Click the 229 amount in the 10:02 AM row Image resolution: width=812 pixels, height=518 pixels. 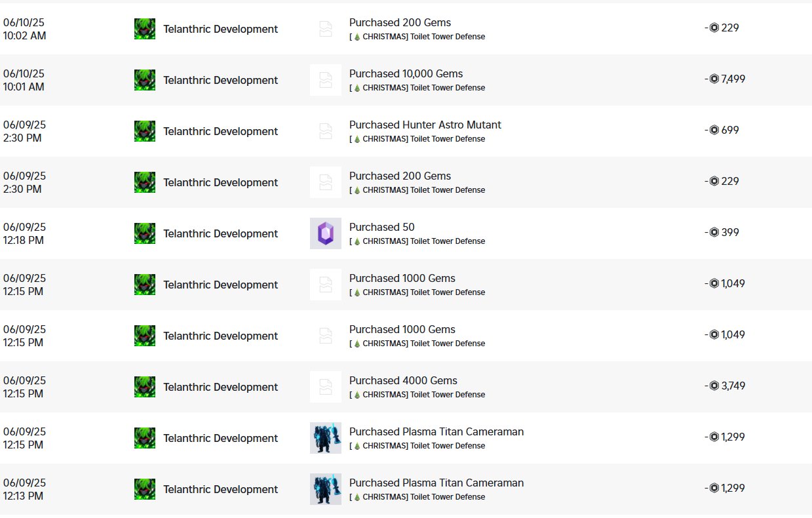pos(730,28)
